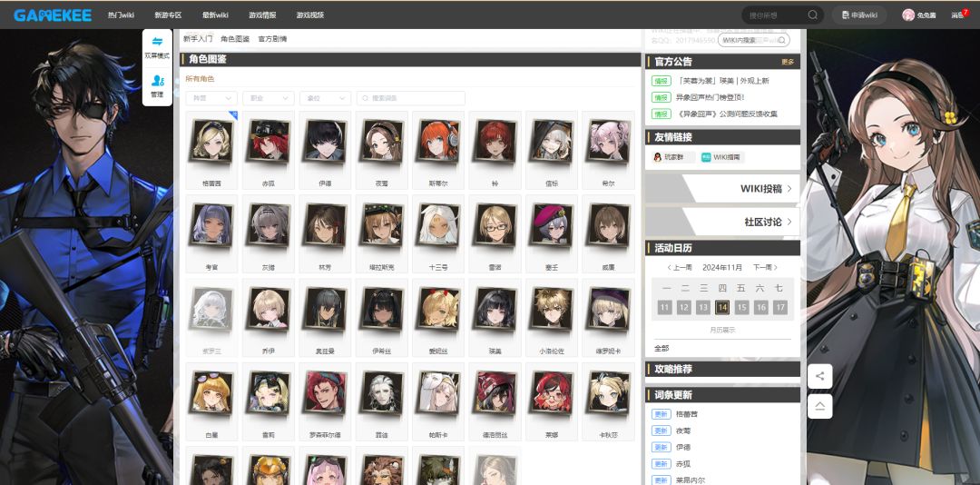Go to 下一周 in calendar
Viewport: 980px width, 485px height.
coord(765,267)
